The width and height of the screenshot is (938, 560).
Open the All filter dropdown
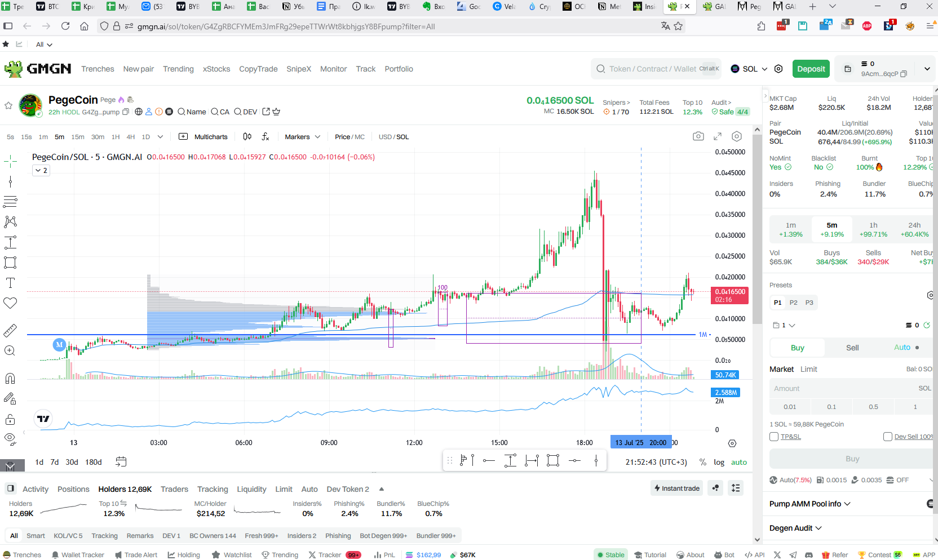coord(44,45)
